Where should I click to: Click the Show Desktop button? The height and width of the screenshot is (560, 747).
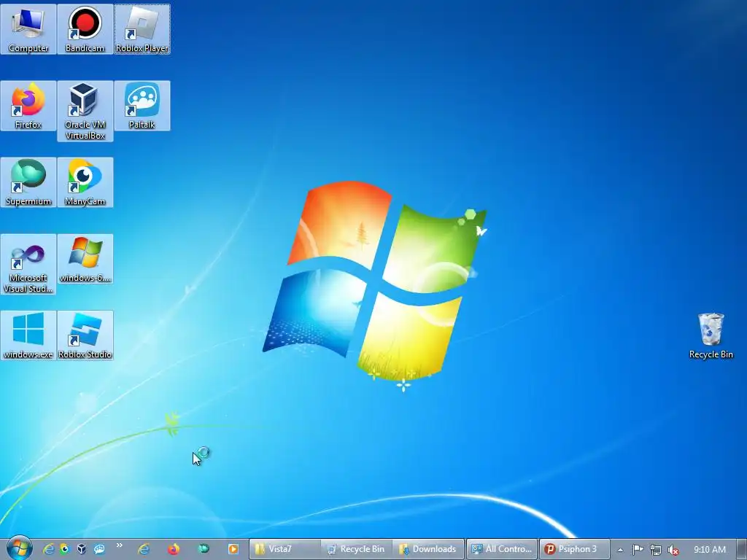[x=742, y=550]
